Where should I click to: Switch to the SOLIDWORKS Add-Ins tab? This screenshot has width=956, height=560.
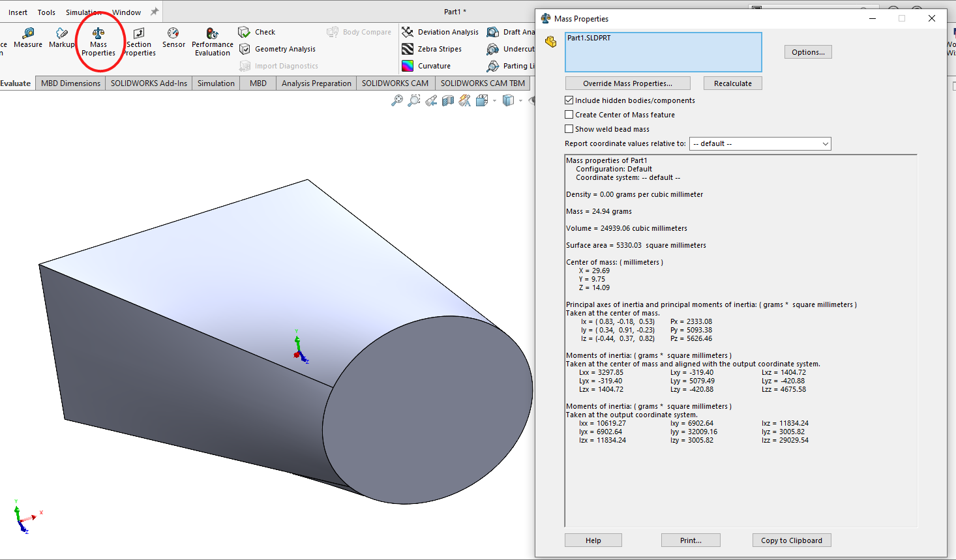click(x=149, y=83)
